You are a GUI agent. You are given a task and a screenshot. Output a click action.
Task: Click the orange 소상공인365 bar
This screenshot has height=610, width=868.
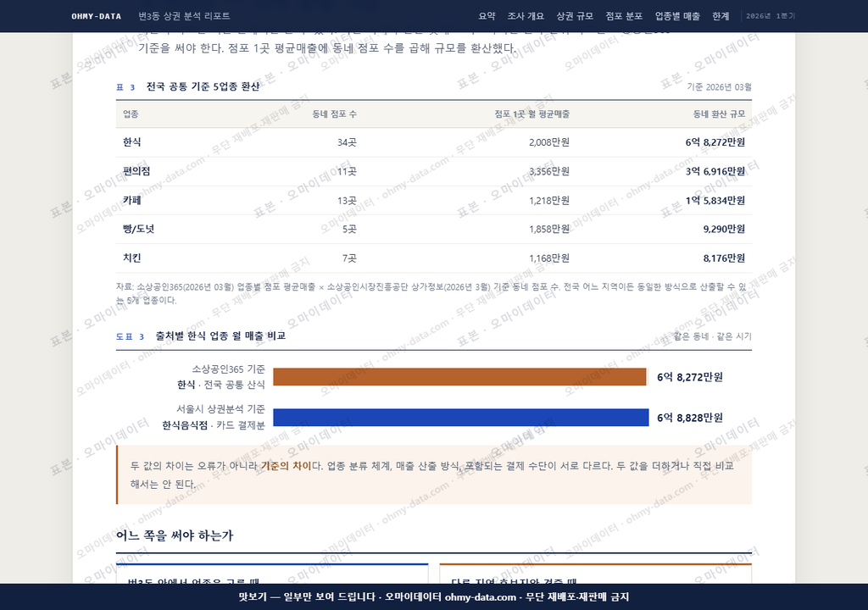459,377
